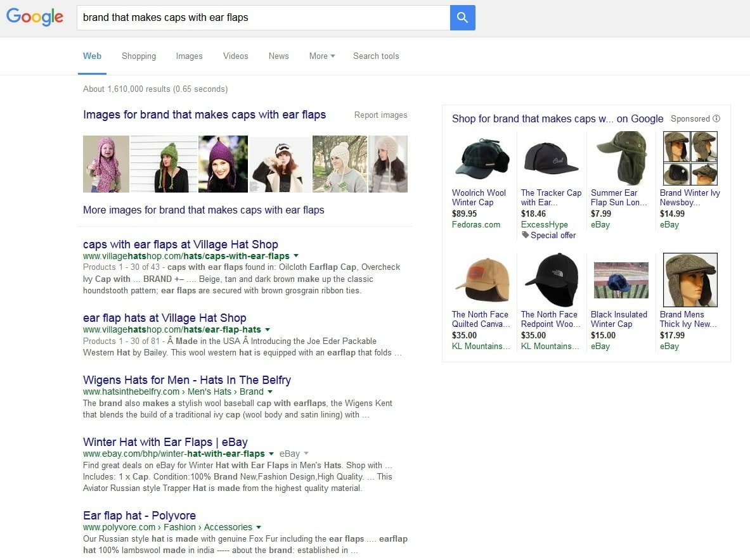Image resolution: width=750 pixels, height=560 pixels.
Task: Expand arrow next to caps-with-ear-flaps URL
Action: (x=295, y=256)
